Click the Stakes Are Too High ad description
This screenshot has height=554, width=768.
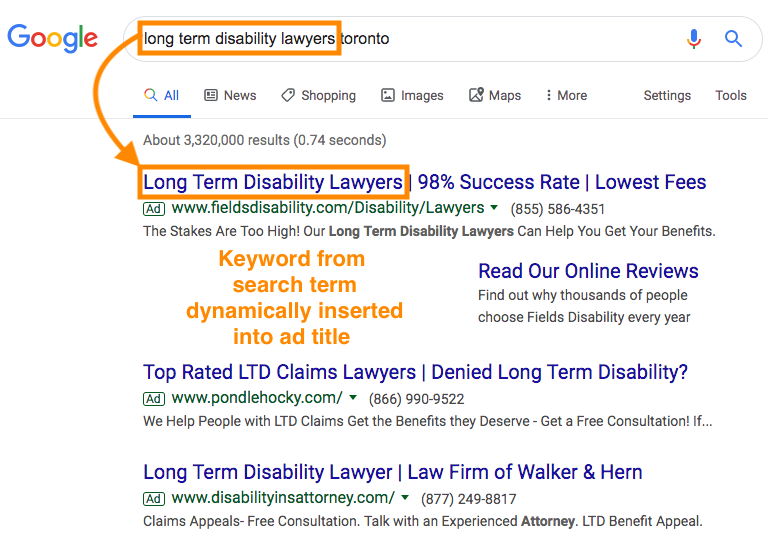pos(429,231)
